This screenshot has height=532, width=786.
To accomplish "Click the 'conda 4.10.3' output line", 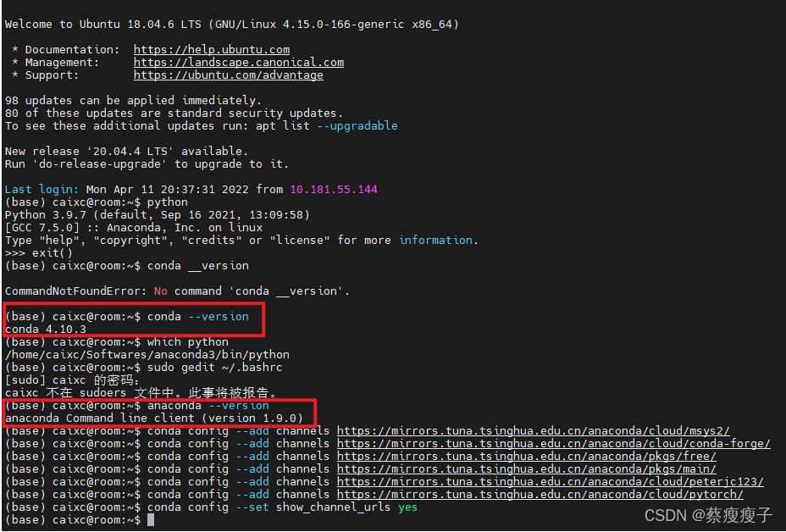I will point(46,330).
